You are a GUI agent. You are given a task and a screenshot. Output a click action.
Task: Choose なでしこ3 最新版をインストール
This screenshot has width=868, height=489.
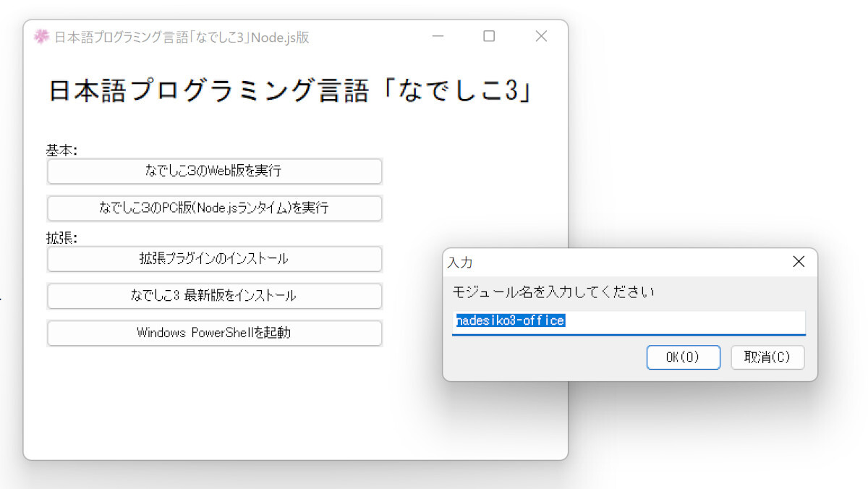(x=214, y=296)
